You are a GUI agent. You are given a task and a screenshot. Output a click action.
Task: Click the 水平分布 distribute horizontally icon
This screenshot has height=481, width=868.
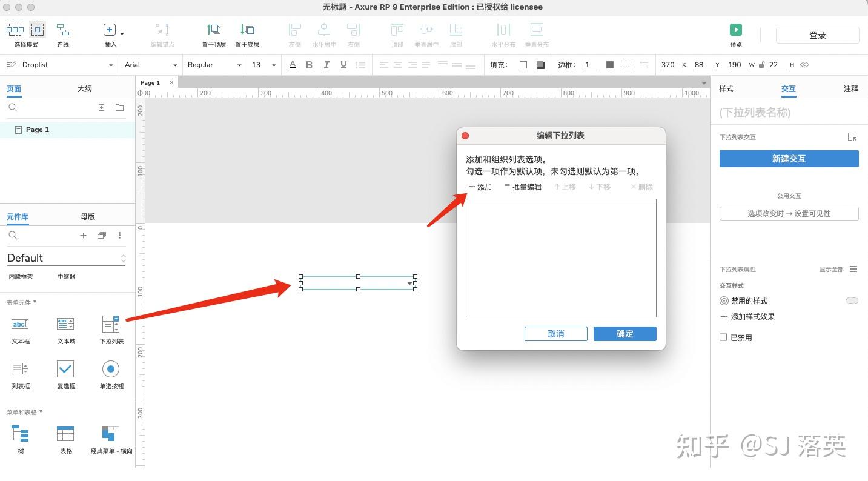[x=503, y=28]
